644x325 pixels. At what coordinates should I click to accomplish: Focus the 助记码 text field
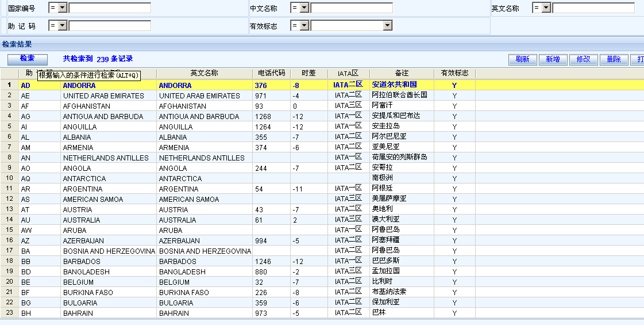(x=110, y=26)
